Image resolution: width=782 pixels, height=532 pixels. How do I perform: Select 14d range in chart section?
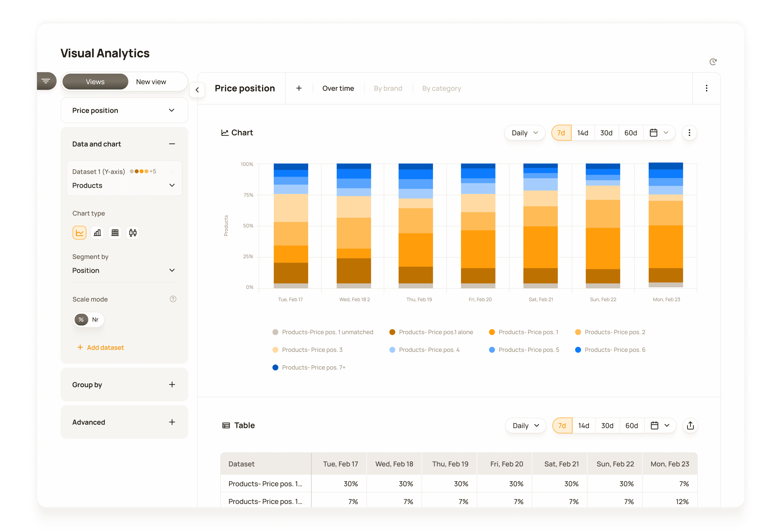(583, 133)
